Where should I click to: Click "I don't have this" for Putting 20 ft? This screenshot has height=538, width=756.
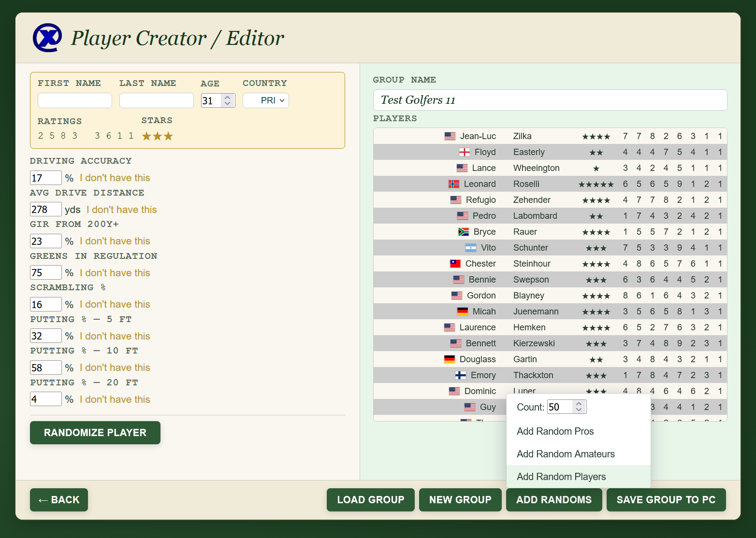(x=115, y=399)
